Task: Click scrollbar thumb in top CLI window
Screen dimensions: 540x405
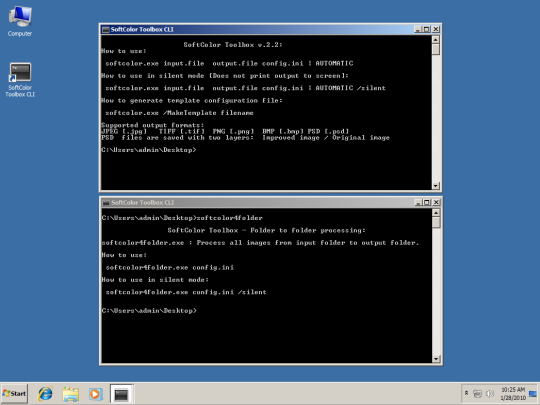Action: pos(436,49)
